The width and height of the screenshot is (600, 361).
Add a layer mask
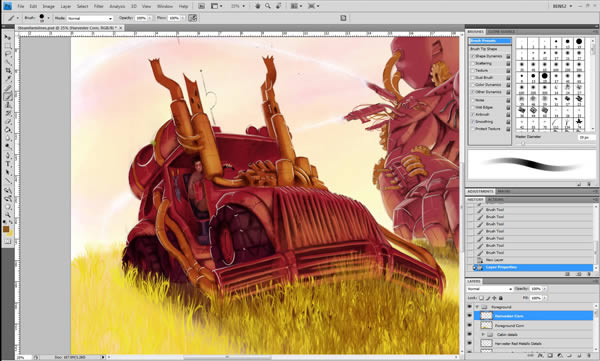pyautogui.click(x=550, y=356)
